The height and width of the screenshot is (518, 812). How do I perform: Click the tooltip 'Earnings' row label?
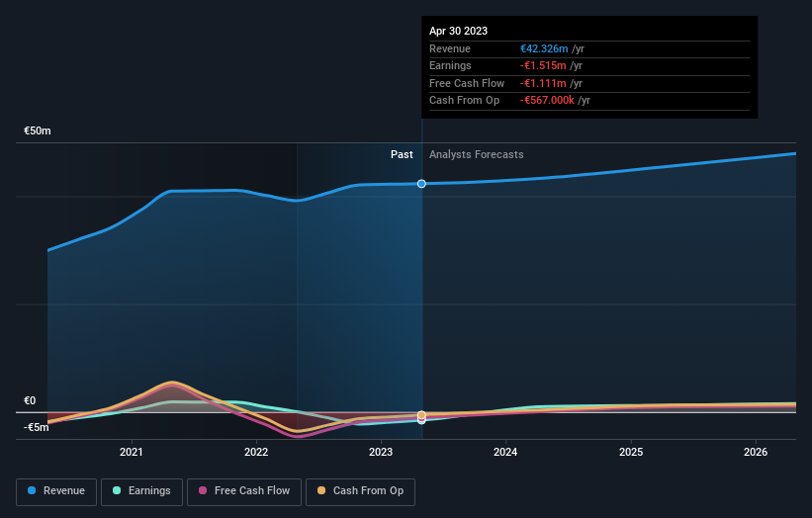450,65
